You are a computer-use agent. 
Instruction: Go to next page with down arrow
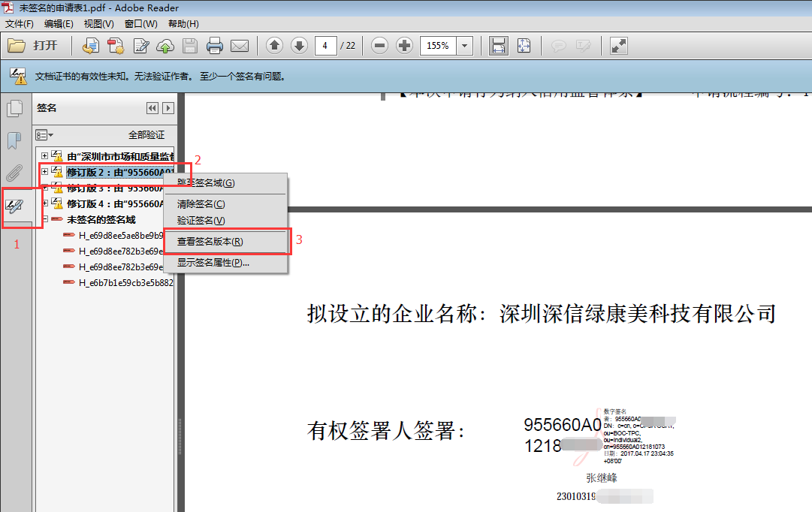click(x=299, y=46)
